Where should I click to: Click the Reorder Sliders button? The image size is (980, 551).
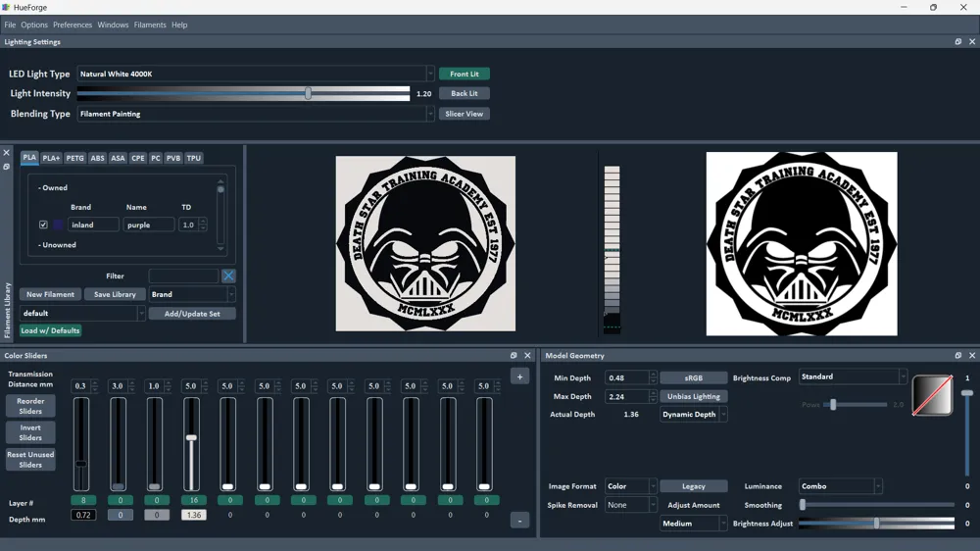[30, 406]
